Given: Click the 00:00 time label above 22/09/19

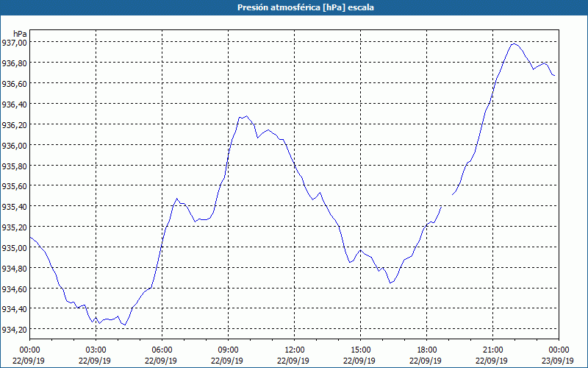Looking at the screenshot, I should tap(29, 350).
